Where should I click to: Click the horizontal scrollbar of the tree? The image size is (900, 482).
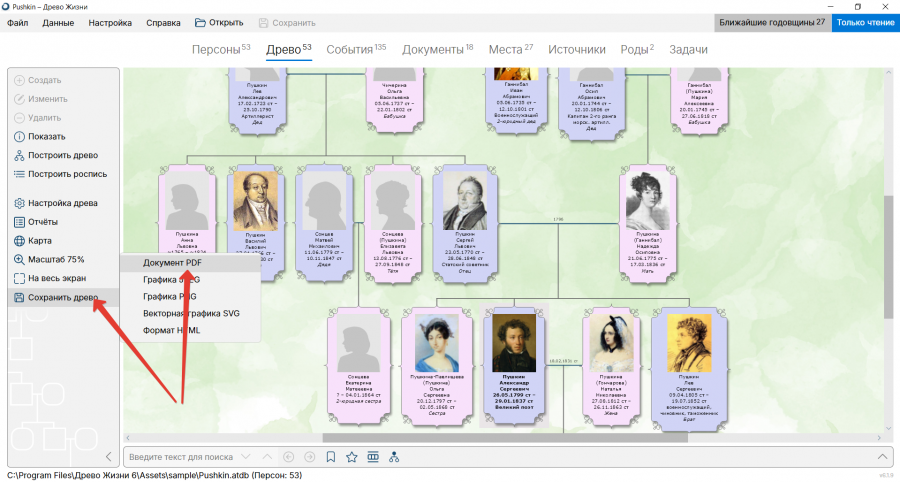click(505, 438)
